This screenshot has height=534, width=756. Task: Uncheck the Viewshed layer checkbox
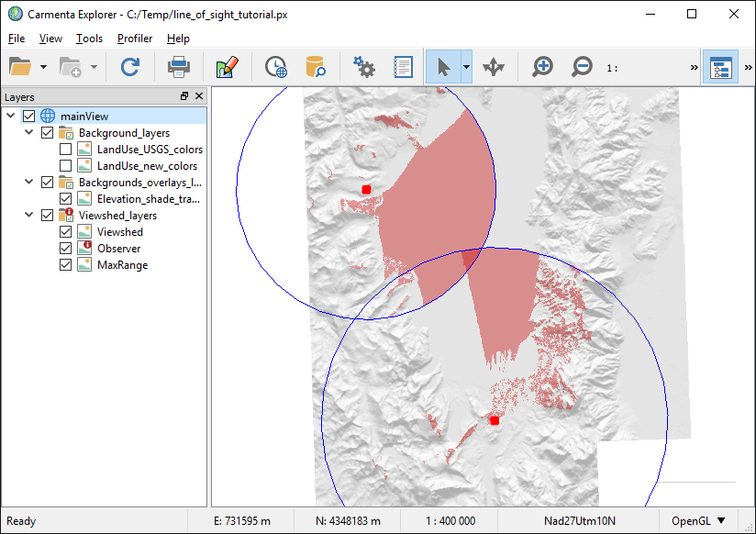pos(66,232)
